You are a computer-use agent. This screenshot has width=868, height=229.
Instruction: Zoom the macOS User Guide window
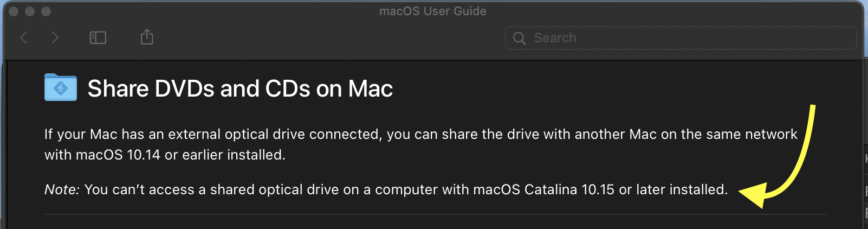(46, 11)
